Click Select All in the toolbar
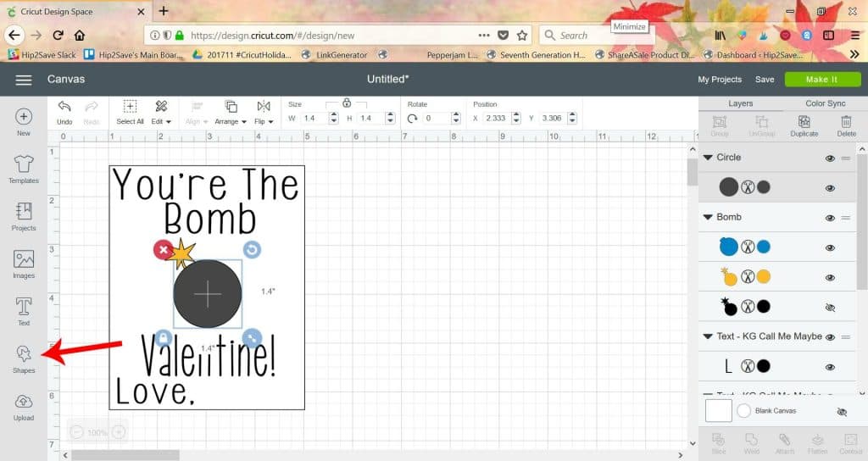Image resolution: width=868 pixels, height=461 pixels. click(x=130, y=113)
